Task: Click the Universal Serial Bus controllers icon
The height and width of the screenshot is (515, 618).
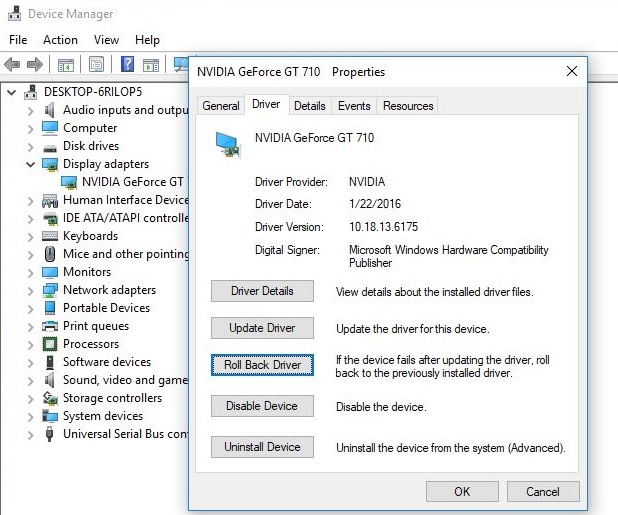Action: [x=50, y=434]
